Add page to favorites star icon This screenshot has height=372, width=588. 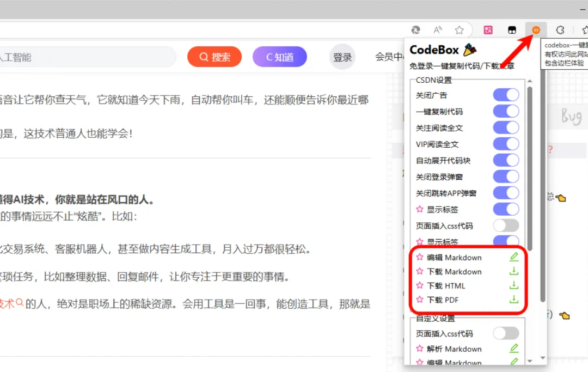coord(459,30)
